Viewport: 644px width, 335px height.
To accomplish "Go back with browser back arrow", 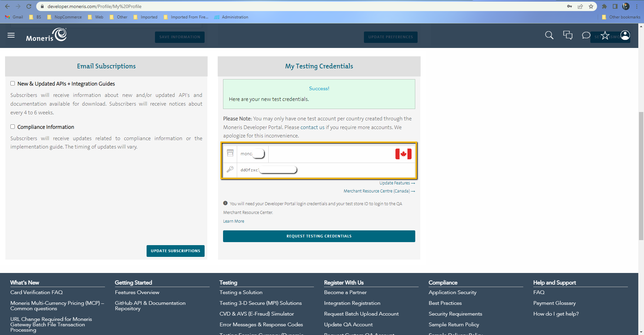I will coord(7,6).
